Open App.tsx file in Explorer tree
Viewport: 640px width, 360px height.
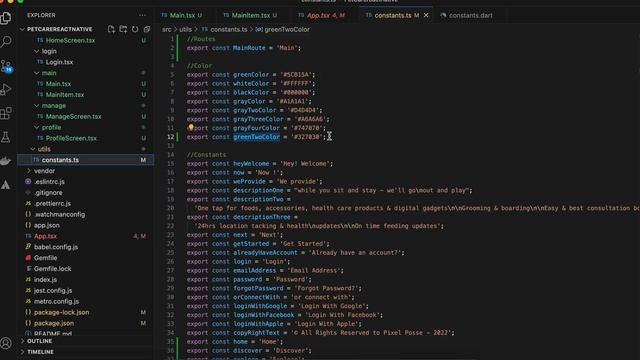click(45, 236)
